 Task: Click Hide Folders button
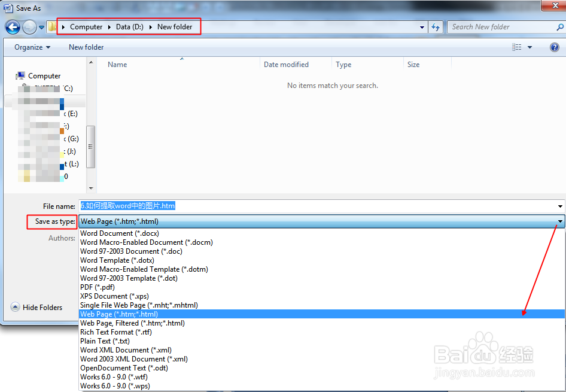pos(36,308)
